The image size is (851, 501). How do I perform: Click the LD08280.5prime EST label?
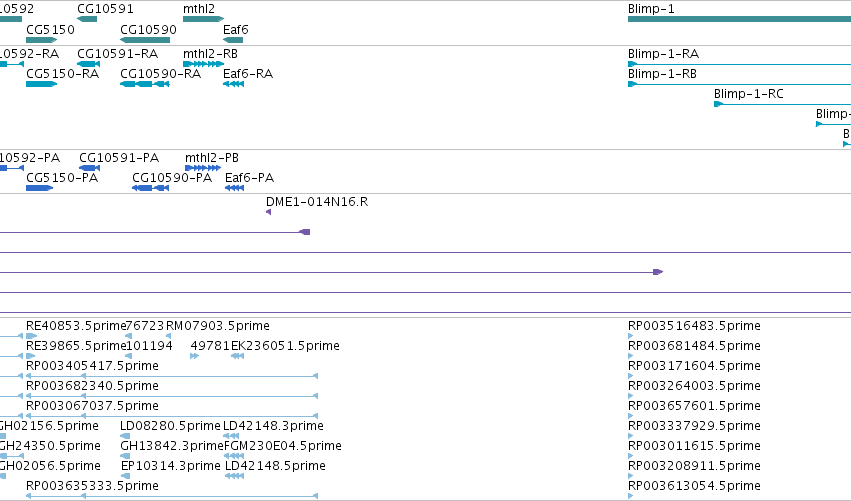click(170, 426)
